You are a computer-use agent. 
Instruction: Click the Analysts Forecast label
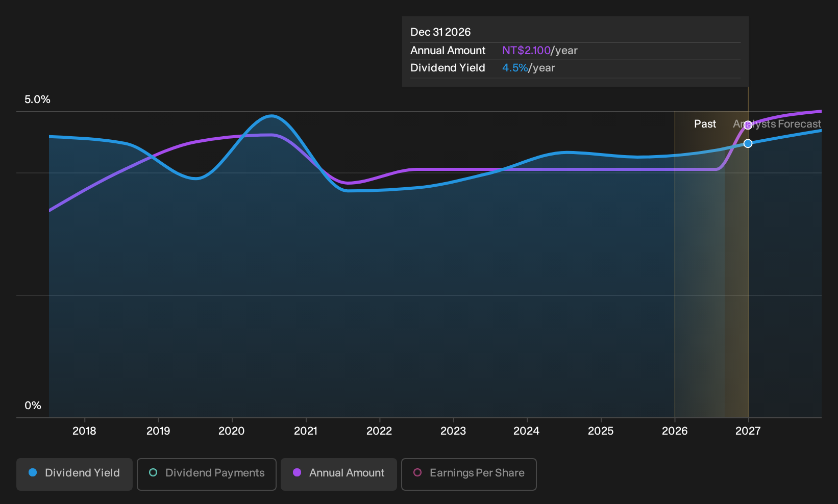click(777, 124)
